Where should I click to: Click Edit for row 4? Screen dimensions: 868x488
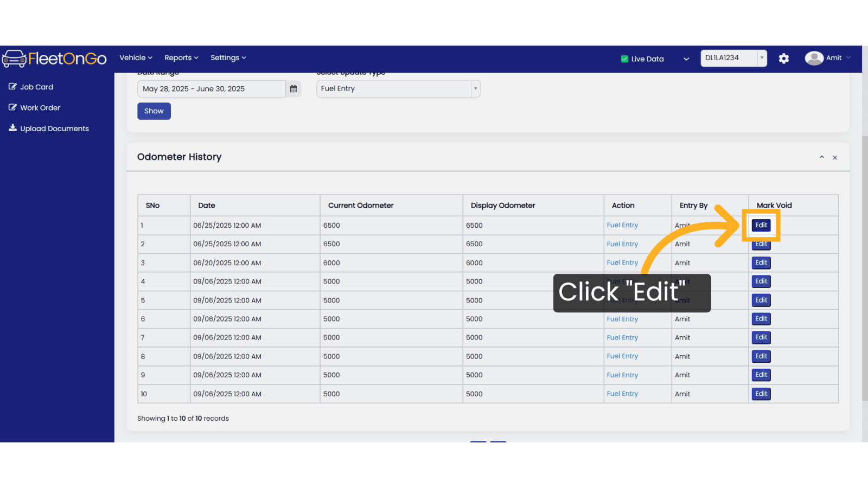click(761, 281)
